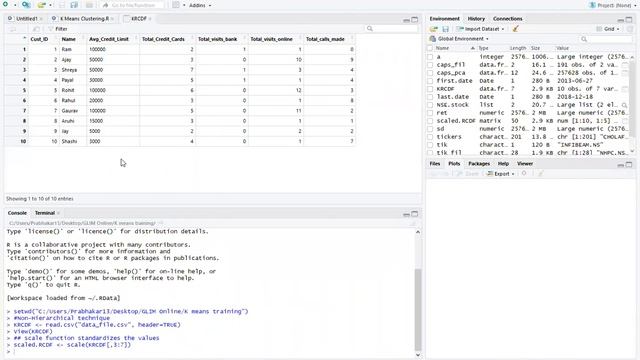Click the remove-plot icon in the Plots toolbar

tap(524, 173)
